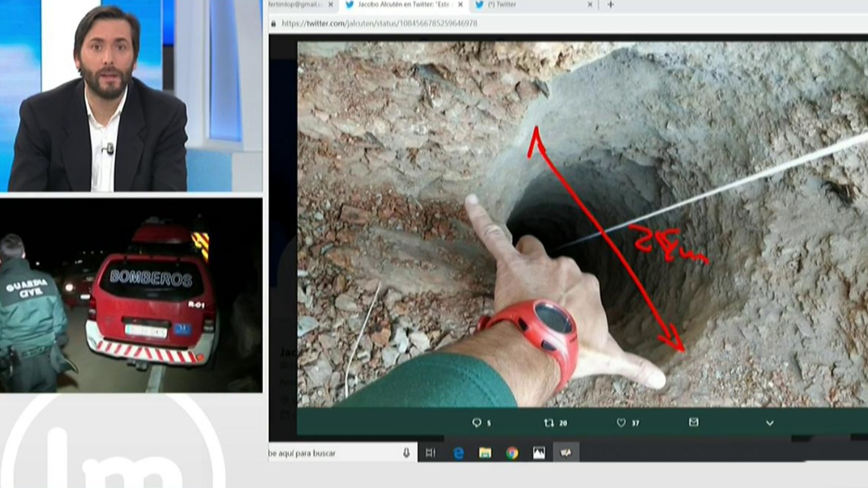Like the tweet with the heart icon
The width and height of the screenshot is (868, 488).
click(x=621, y=423)
